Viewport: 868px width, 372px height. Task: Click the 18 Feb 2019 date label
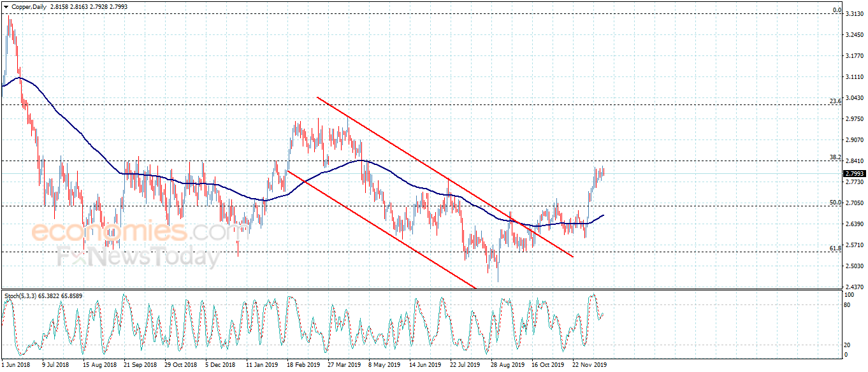(303, 365)
